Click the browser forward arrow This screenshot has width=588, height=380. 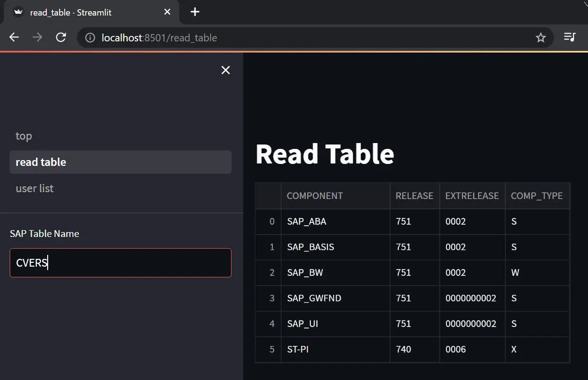pos(37,37)
